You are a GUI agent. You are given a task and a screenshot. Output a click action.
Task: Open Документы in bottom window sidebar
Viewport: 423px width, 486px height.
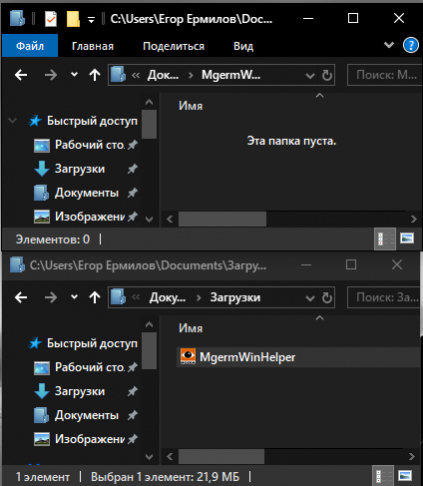pos(86,415)
